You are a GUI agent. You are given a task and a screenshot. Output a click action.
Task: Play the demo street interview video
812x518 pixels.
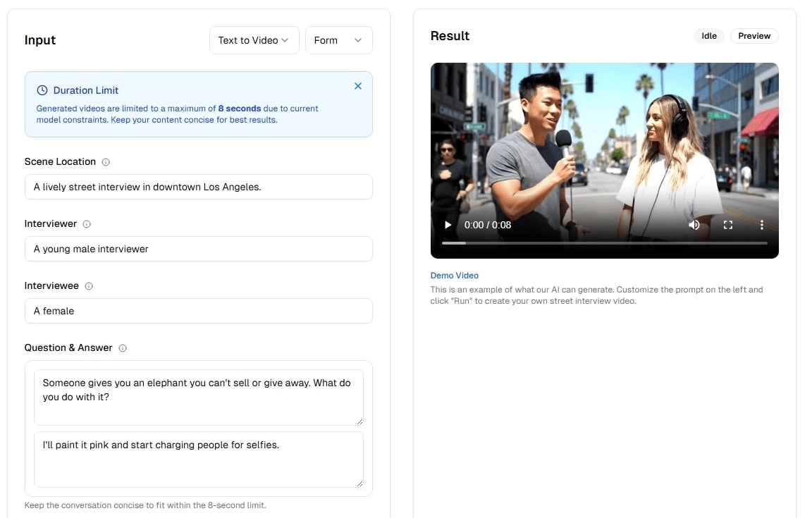pyautogui.click(x=448, y=224)
